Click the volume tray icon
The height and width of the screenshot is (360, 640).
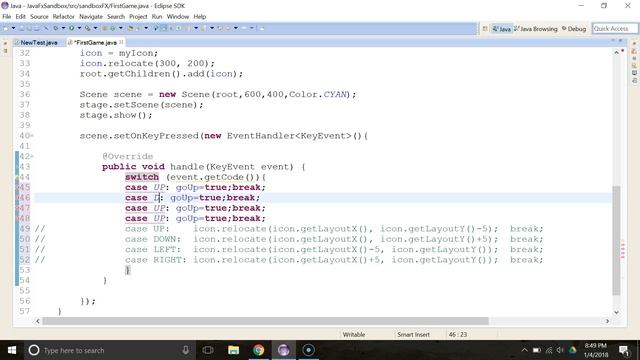(560, 350)
